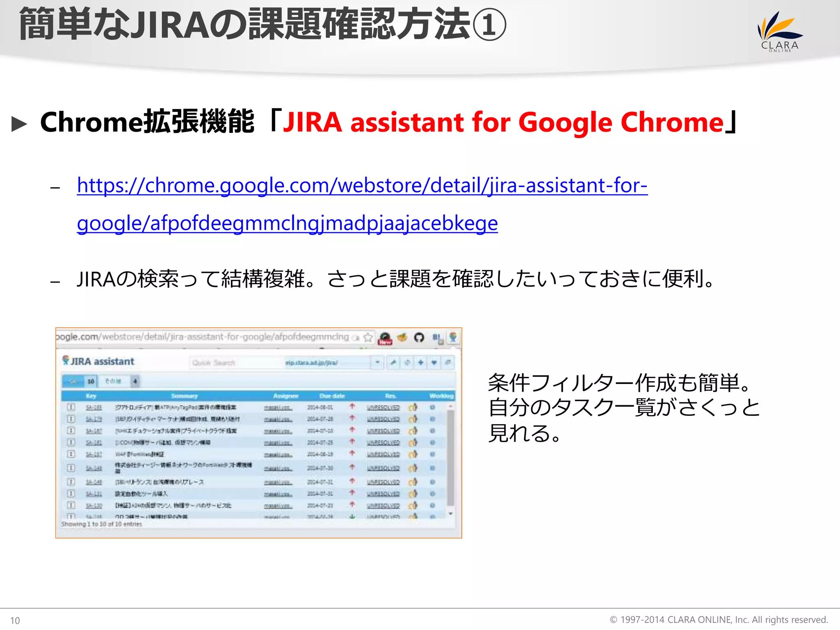This screenshot has width=840, height=630.
Task: Select the SA tab with 10 issues
Action: pos(80,381)
